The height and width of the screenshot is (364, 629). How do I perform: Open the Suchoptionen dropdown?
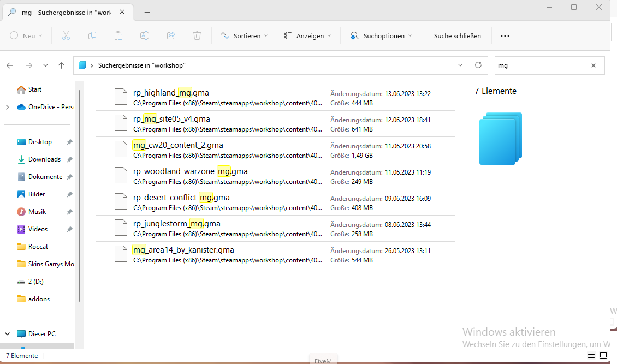point(381,35)
